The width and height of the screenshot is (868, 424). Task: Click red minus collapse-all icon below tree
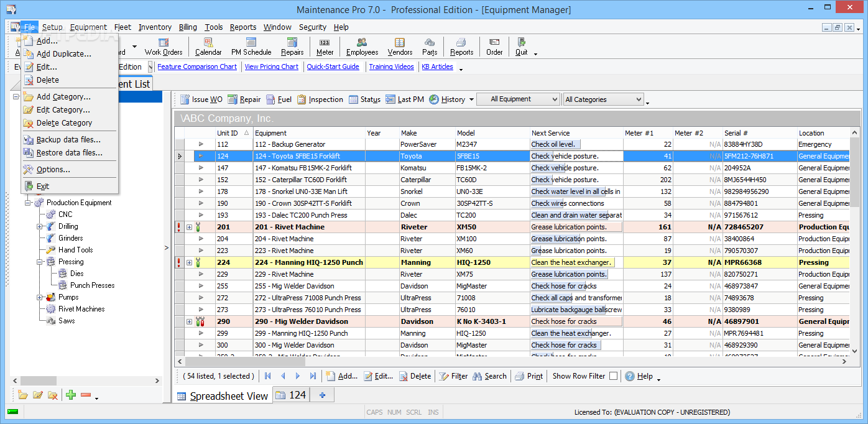[86, 395]
